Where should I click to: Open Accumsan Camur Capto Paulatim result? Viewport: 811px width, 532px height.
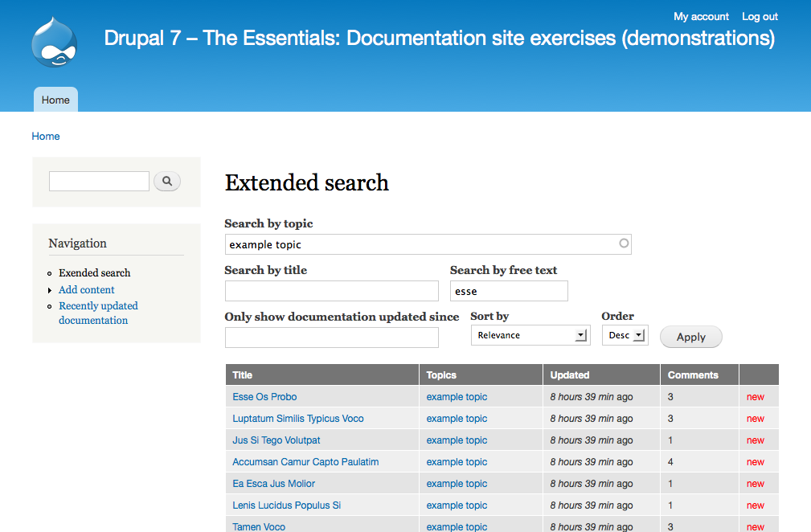pos(305,461)
